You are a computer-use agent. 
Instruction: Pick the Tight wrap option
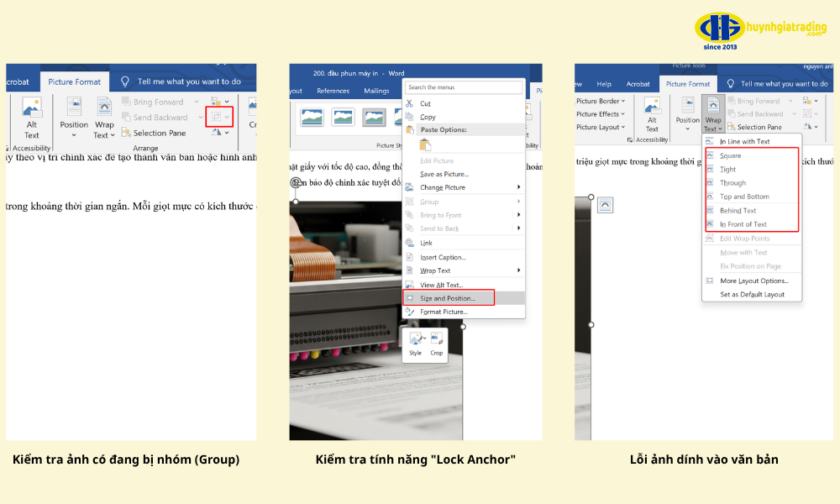click(727, 170)
